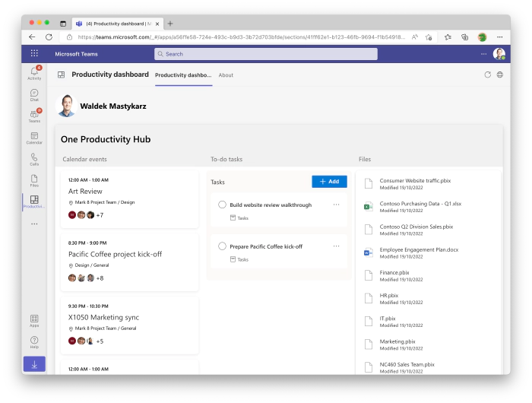This screenshot has height=403, width=532.
Task: Click the Add task button
Action: [x=329, y=181]
